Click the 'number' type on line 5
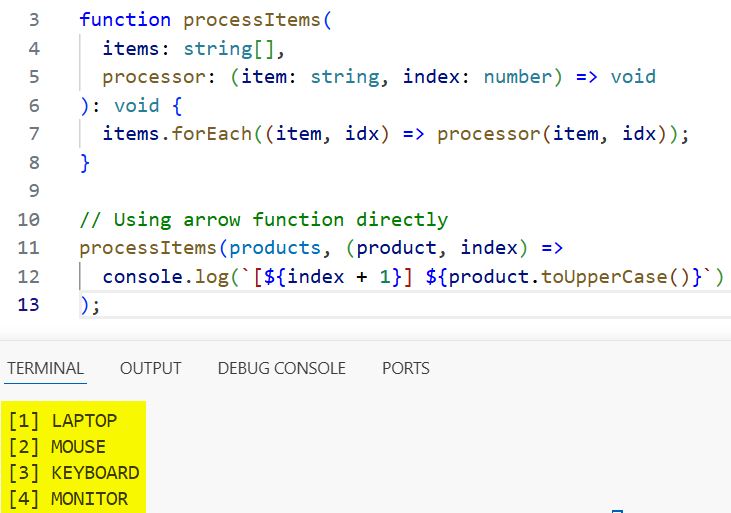731x513 pixels. click(x=517, y=77)
